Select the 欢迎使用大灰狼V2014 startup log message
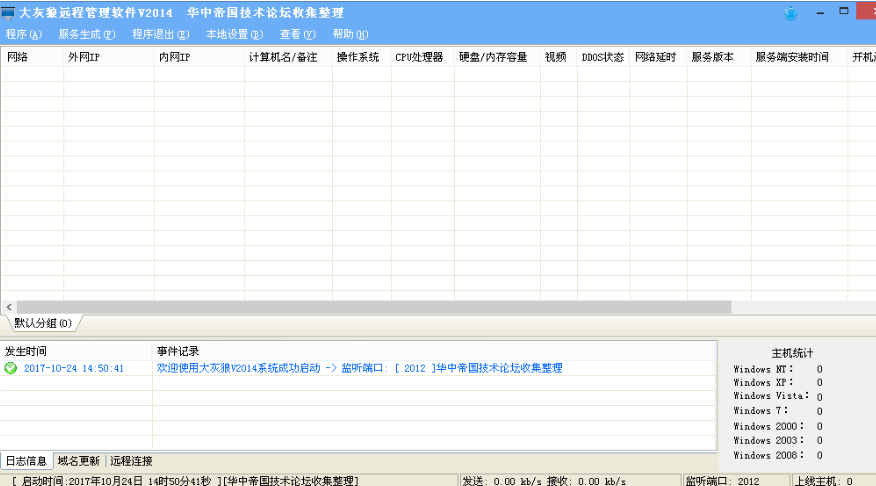 359,368
